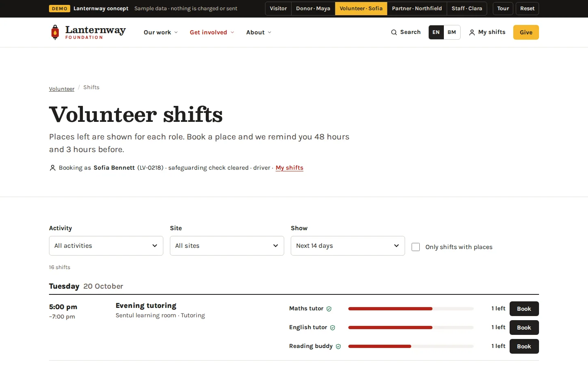Click the 'Sentul learning room · Tutoring' text
Screen dimensions: 588x368
[x=160, y=315]
